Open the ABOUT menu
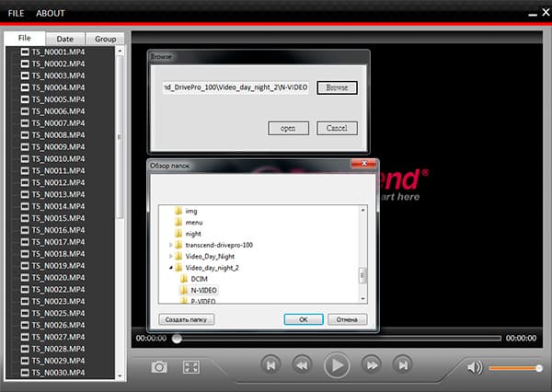 [51, 14]
